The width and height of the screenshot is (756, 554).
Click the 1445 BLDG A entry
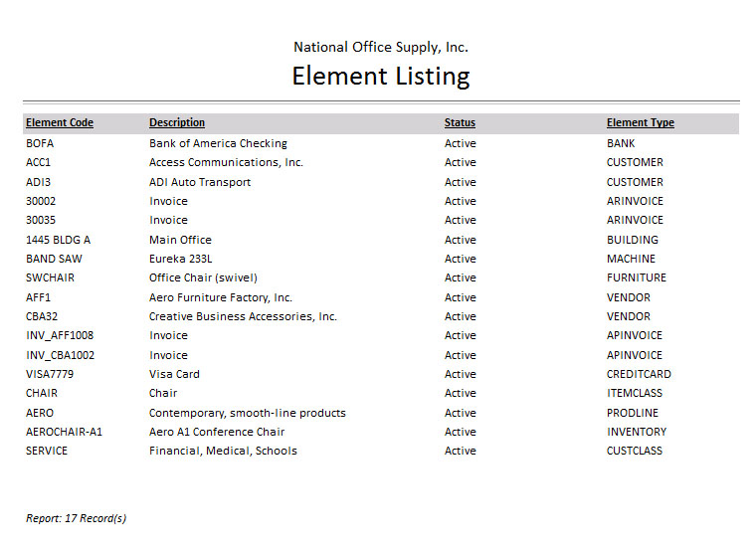(58, 240)
